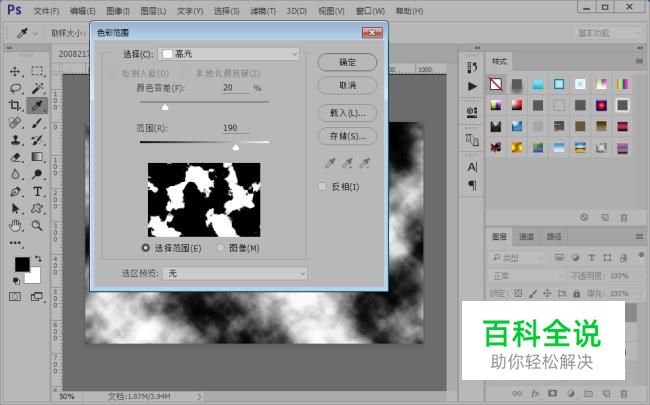This screenshot has width=650, height=405.
Task: Select the Rectangular Marquee tool
Action: 37,71
